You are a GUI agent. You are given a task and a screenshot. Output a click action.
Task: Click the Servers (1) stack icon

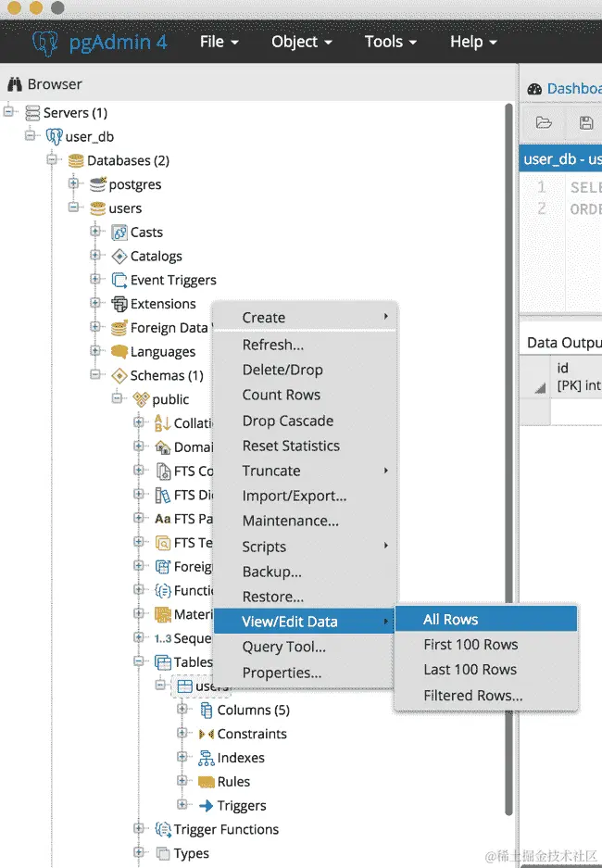[32, 113]
